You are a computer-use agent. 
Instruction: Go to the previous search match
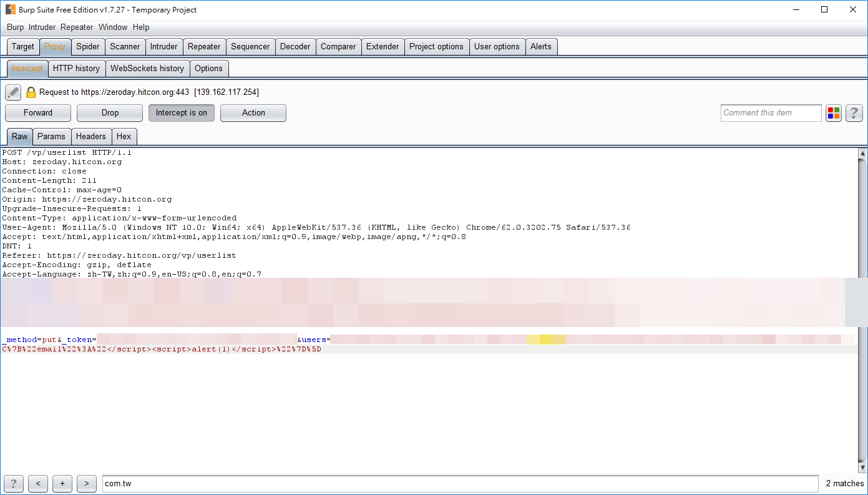pos(38,483)
